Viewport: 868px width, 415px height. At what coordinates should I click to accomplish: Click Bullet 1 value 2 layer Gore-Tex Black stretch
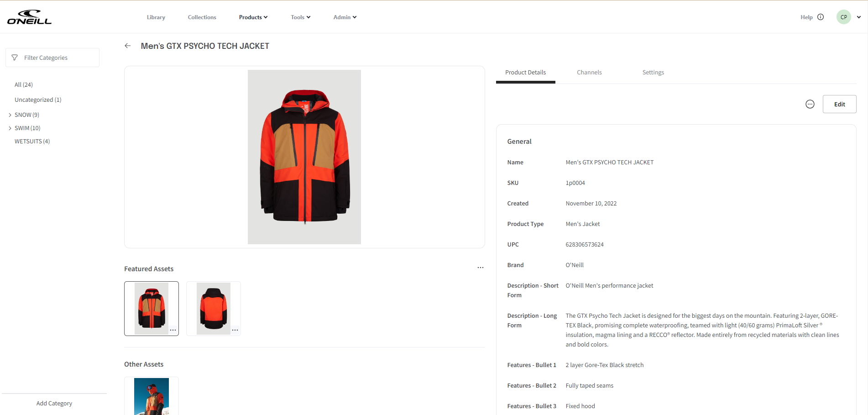[x=605, y=365]
